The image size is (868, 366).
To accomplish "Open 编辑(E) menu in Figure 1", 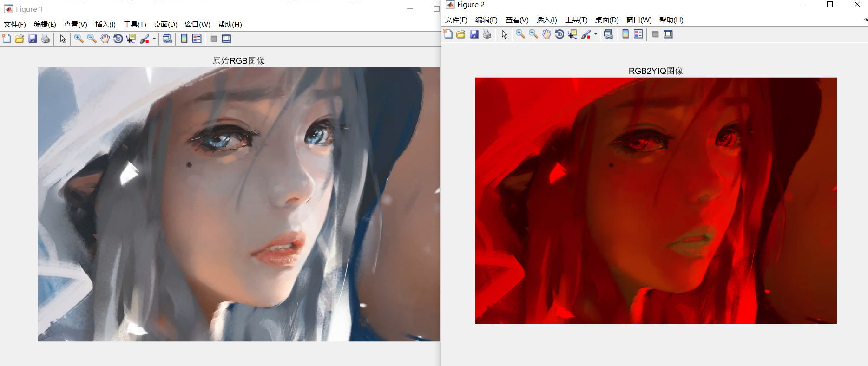I will [45, 25].
